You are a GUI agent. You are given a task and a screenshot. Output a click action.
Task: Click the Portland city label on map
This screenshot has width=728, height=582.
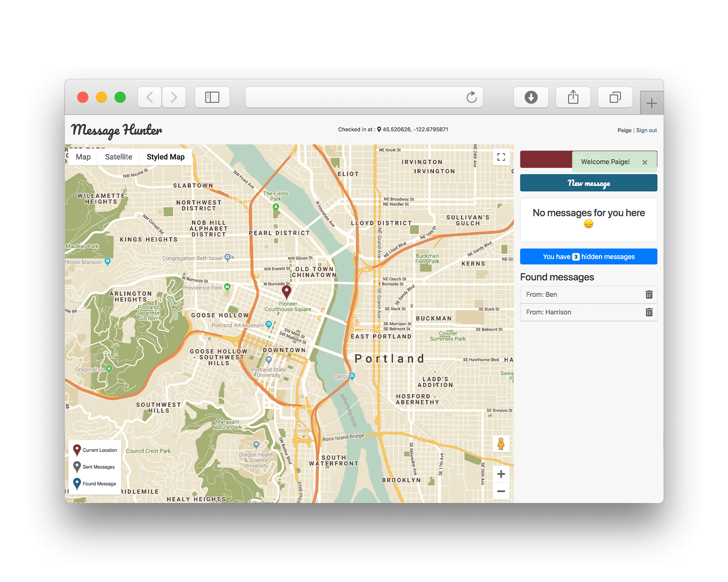coord(389,359)
